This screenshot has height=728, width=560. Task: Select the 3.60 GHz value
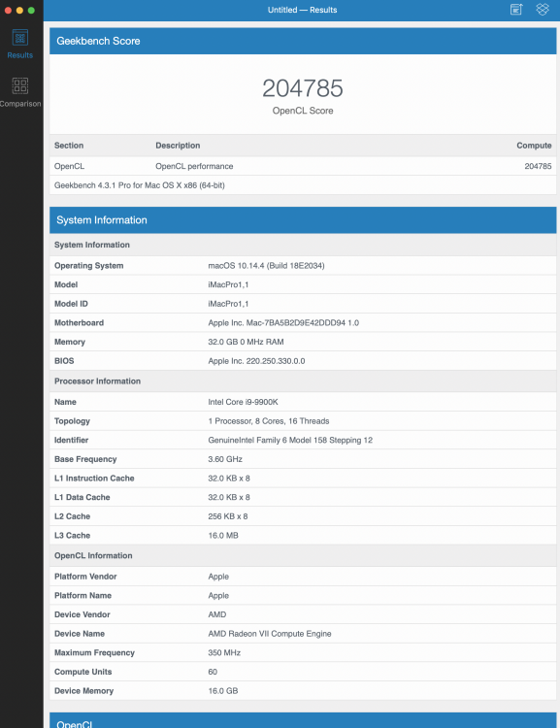(x=225, y=459)
